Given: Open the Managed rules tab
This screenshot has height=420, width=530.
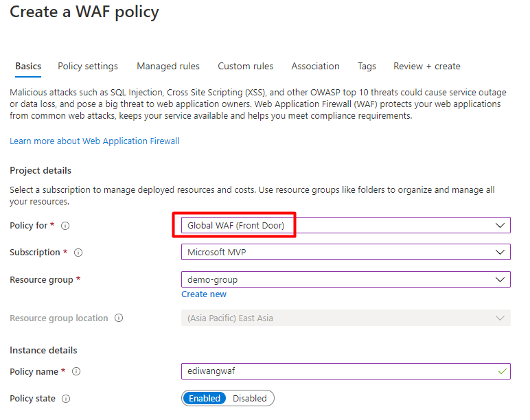Looking at the screenshot, I should click(x=168, y=67).
